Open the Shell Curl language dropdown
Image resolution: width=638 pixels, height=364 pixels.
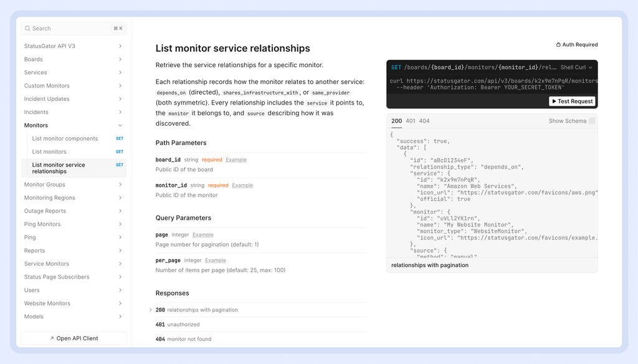point(576,67)
